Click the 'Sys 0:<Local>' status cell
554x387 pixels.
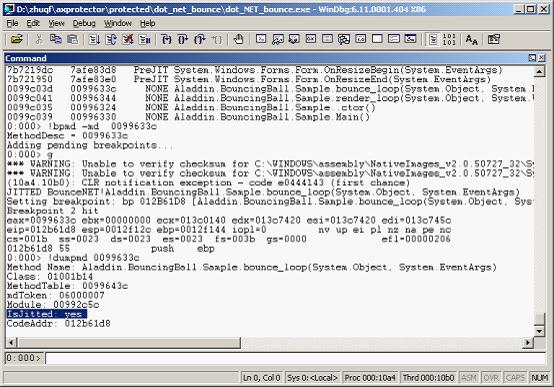click(313, 378)
